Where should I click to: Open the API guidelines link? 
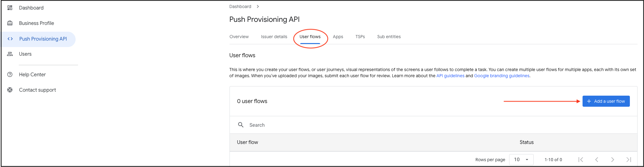click(x=450, y=76)
